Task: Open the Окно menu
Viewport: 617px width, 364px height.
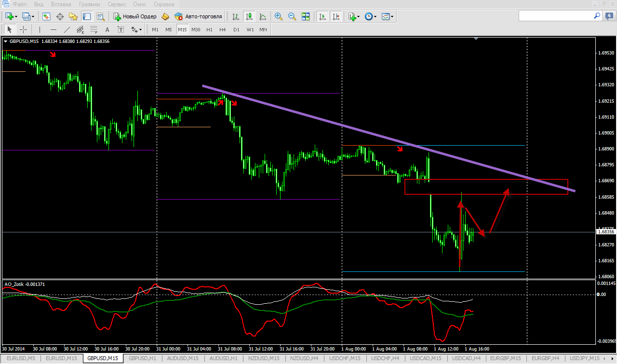Action: [139, 4]
